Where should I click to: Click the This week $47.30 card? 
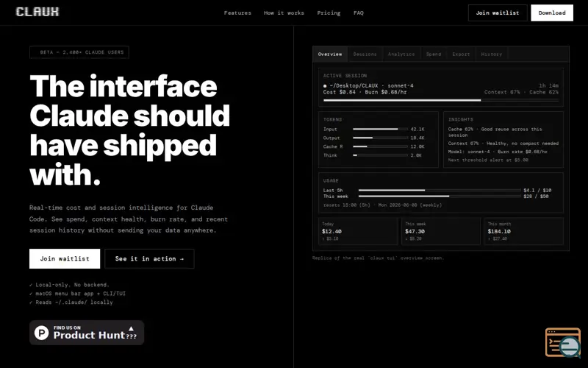pyautogui.click(x=441, y=231)
